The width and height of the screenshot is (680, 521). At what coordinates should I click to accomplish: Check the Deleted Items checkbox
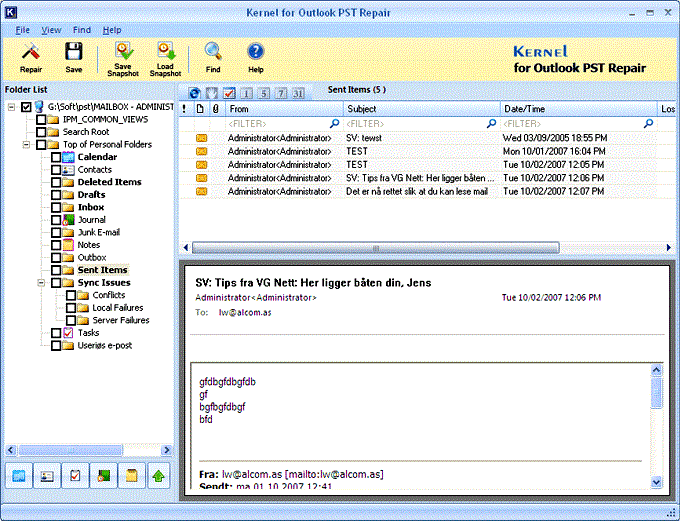pyautogui.click(x=56, y=182)
